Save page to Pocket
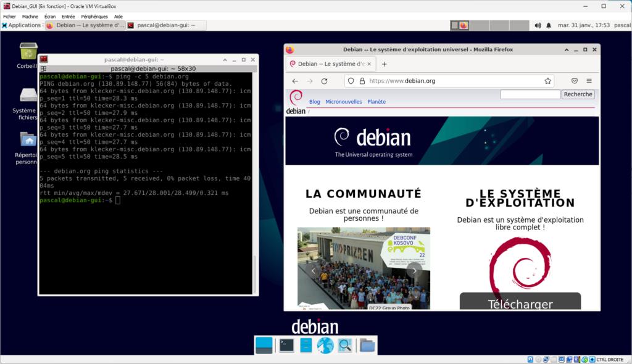 click(575, 81)
